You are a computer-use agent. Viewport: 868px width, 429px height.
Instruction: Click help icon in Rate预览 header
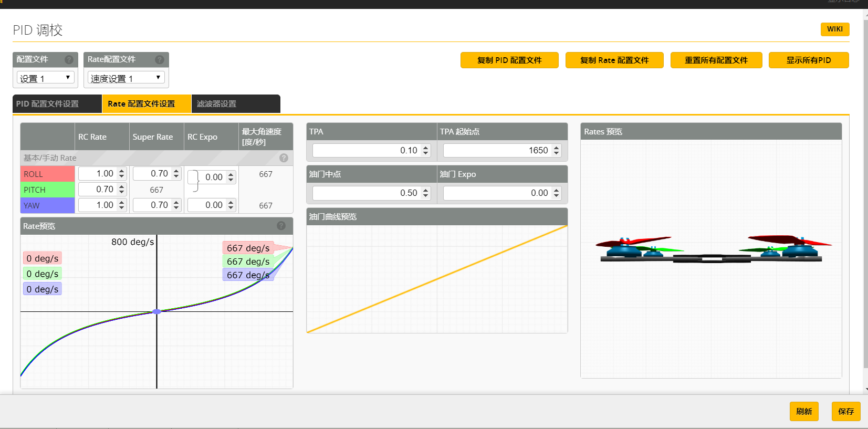(x=281, y=226)
